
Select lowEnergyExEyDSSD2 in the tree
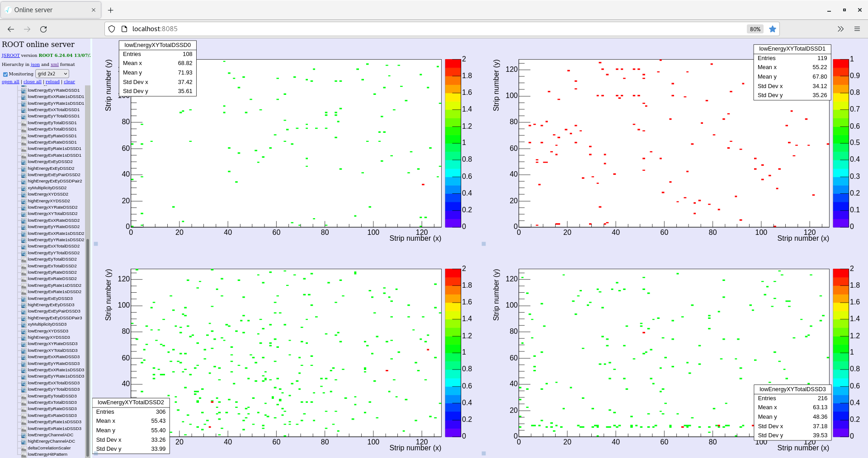pyautogui.click(x=50, y=162)
